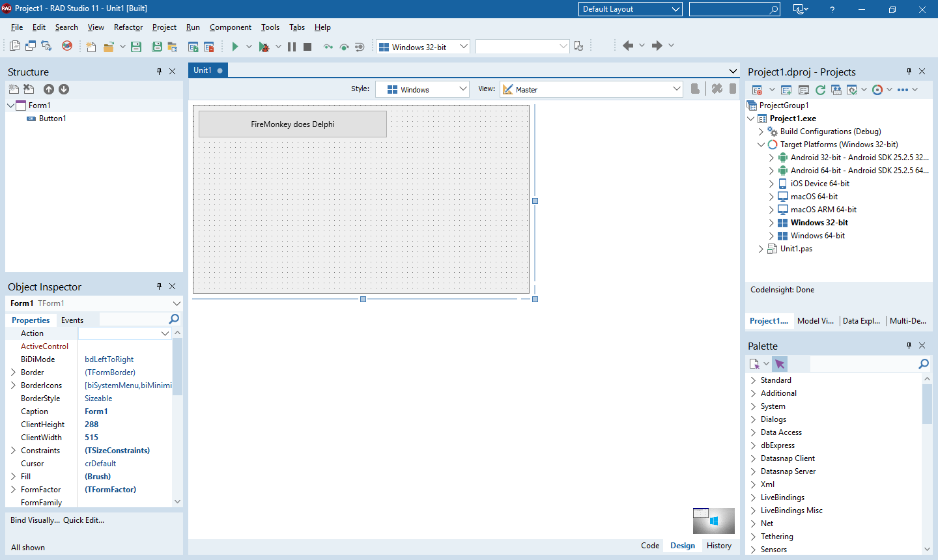Click the Run Until Return icon
The image size is (938, 560).
pyautogui.click(x=360, y=46)
